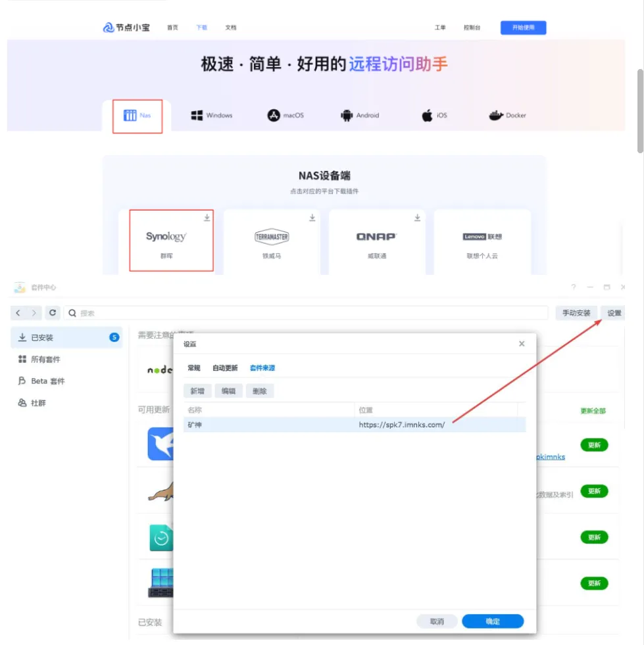Click the help question mark in 套件中心
644x645 pixels.
point(573,287)
